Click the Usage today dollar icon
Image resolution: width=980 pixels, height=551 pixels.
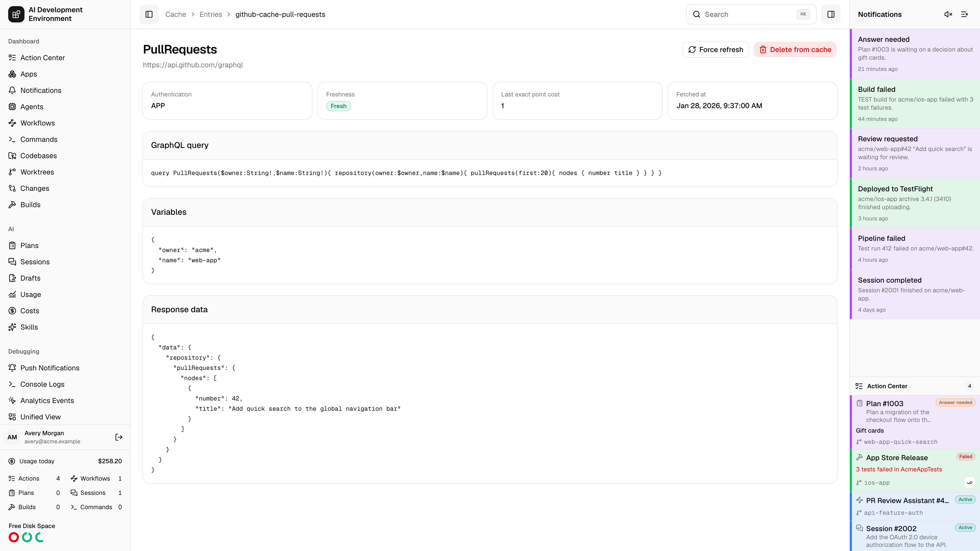click(x=12, y=461)
